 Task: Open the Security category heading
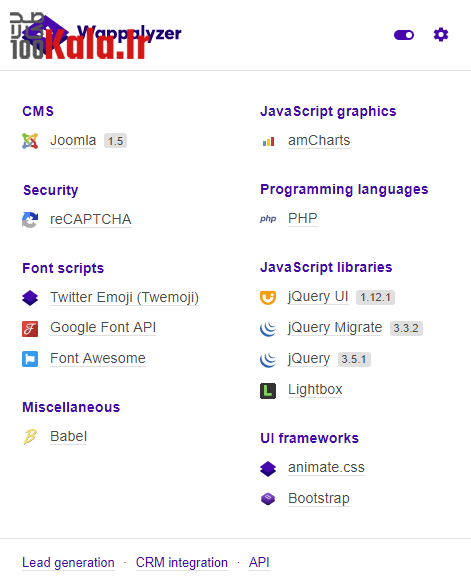pos(51,190)
